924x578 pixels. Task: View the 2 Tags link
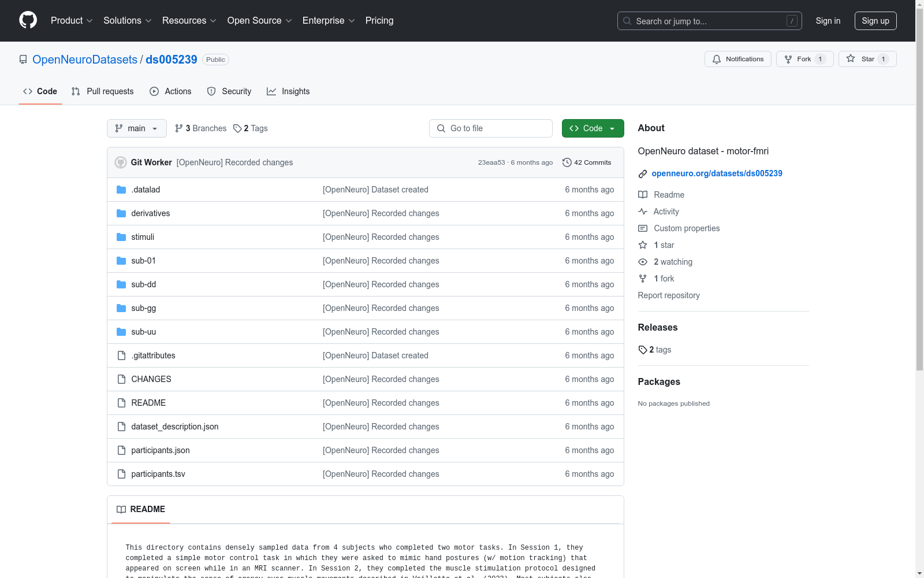pyautogui.click(x=251, y=128)
